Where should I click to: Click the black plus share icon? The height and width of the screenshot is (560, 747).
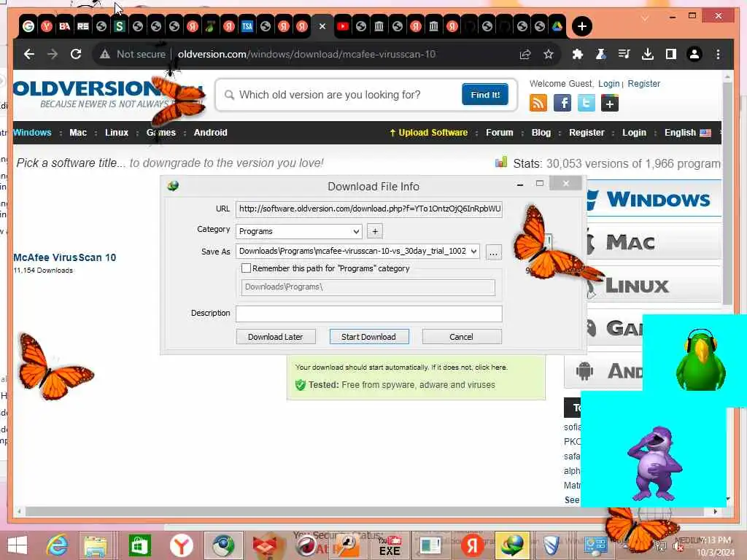pos(610,103)
